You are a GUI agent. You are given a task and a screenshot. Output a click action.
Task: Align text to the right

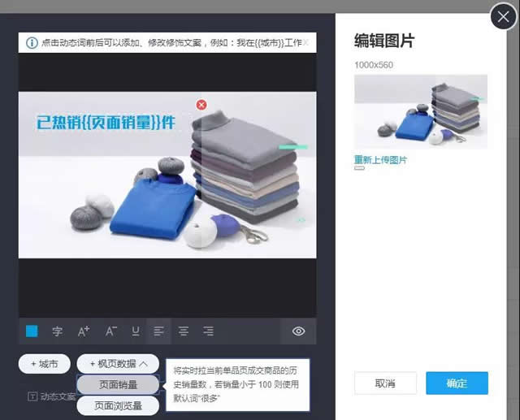tap(209, 331)
